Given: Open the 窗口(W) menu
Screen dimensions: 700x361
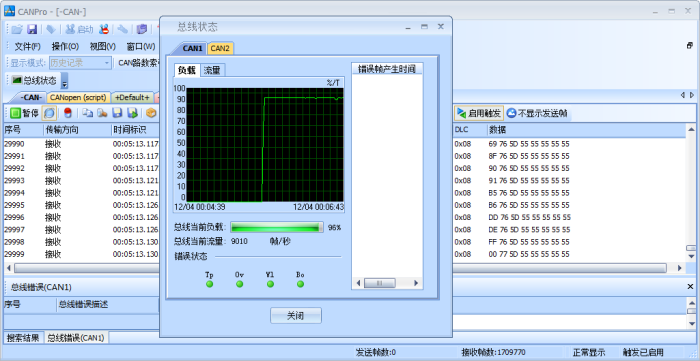Looking at the screenshot, I should coord(141,46).
